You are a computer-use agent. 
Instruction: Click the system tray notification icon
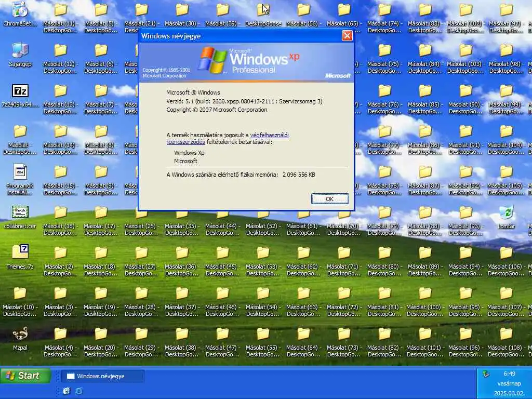[486, 374]
